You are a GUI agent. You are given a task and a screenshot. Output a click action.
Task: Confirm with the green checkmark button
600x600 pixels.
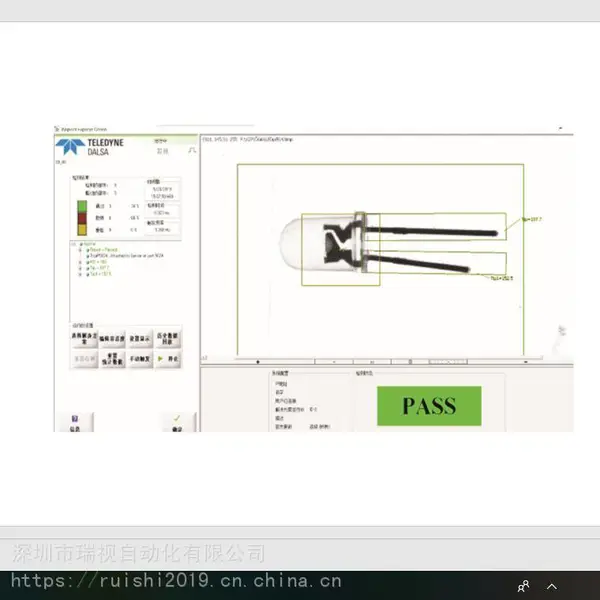[x=177, y=423]
